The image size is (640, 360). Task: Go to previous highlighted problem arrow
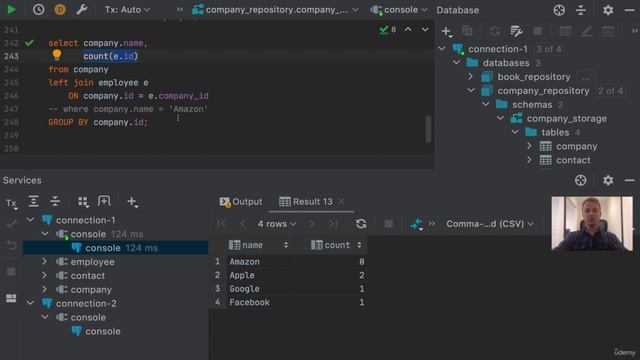408,29
